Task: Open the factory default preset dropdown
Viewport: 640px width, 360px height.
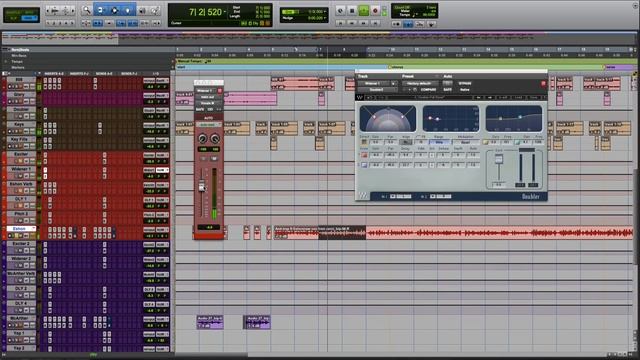Action: (420, 83)
